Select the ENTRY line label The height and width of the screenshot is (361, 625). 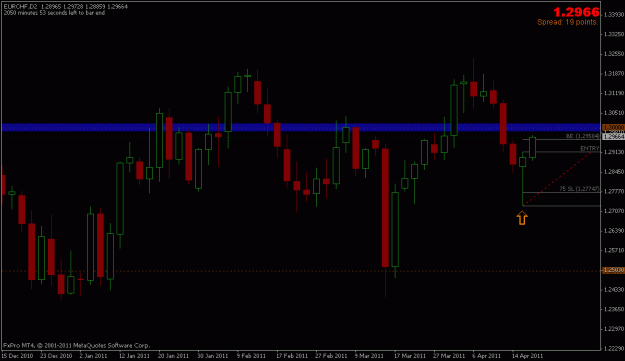[590, 148]
